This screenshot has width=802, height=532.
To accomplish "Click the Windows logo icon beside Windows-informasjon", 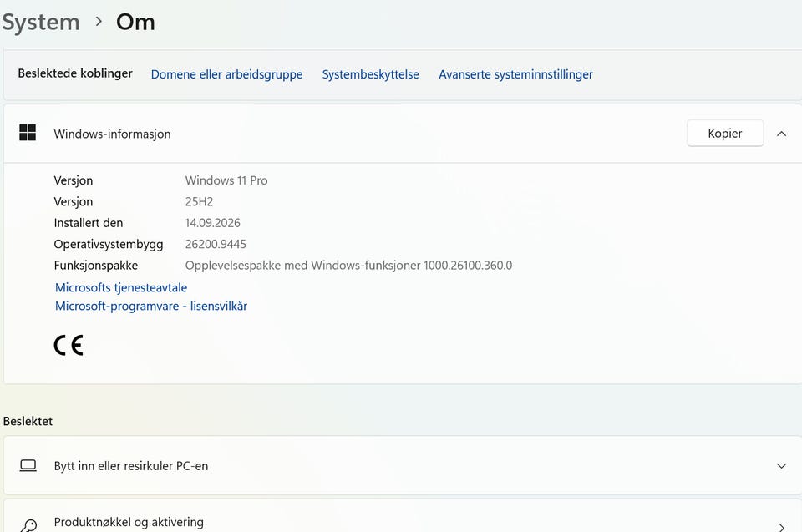I will (x=28, y=133).
